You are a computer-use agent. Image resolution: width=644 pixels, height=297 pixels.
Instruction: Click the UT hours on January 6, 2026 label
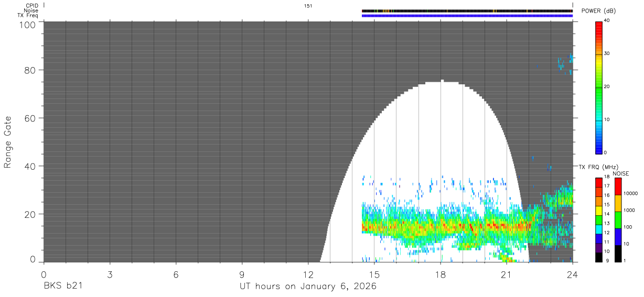(x=308, y=287)
